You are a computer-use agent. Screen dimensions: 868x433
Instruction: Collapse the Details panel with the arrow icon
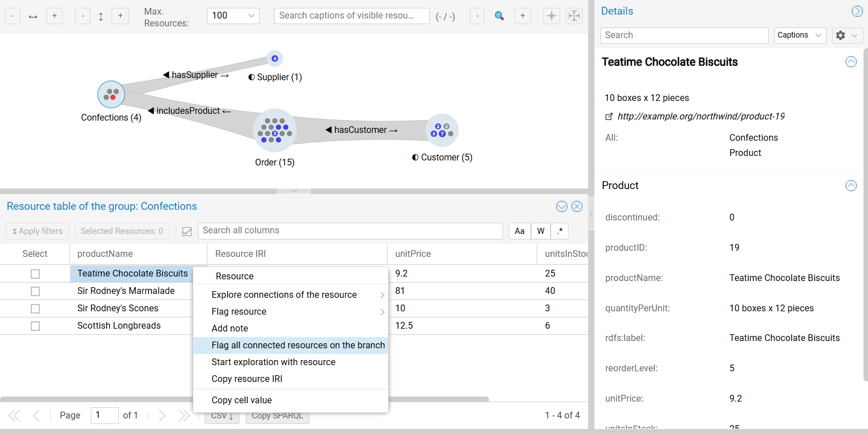(x=857, y=11)
